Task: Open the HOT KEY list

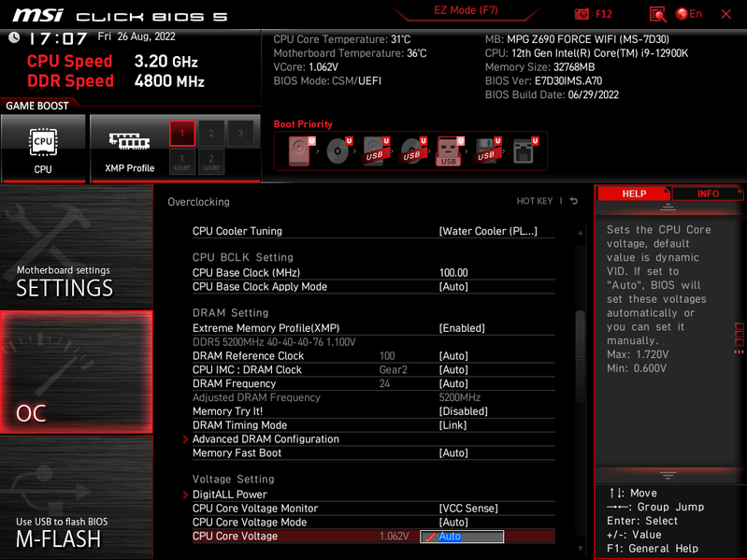Action: click(535, 201)
